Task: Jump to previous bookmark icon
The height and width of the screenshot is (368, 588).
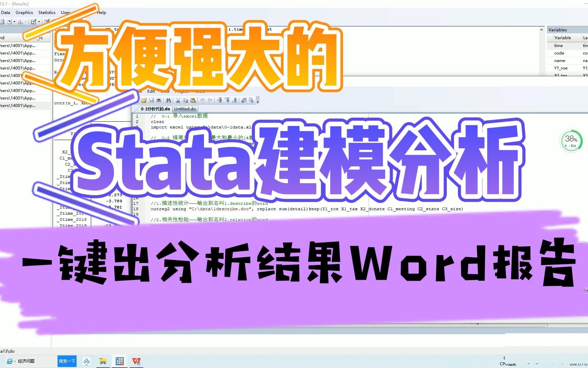Action: pyautogui.click(x=227, y=100)
